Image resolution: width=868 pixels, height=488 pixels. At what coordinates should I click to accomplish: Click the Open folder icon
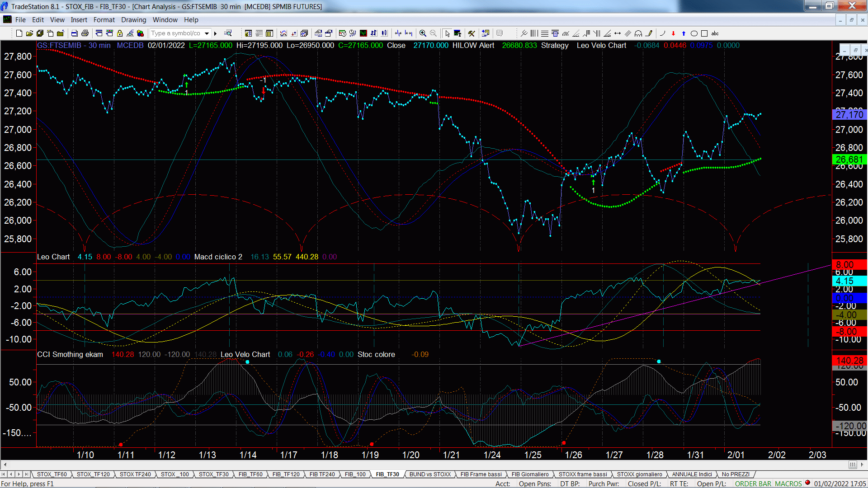[x=29, y=33]
